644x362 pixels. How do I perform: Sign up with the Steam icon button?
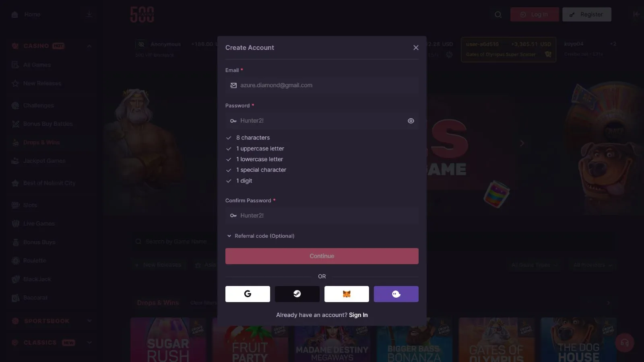point(297,294)
